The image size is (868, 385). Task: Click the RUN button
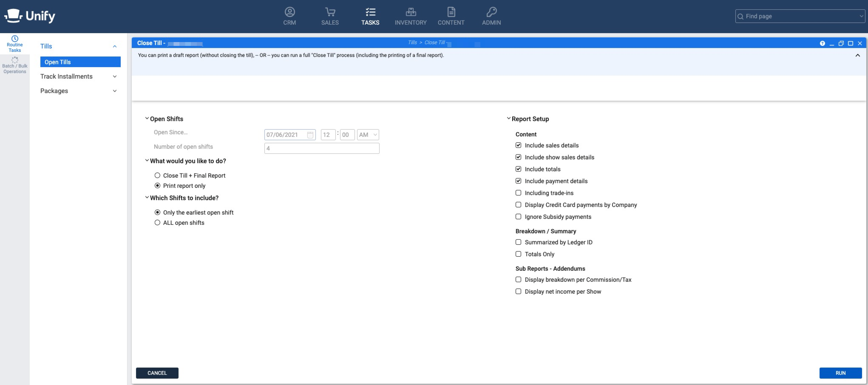pos(840,373)
